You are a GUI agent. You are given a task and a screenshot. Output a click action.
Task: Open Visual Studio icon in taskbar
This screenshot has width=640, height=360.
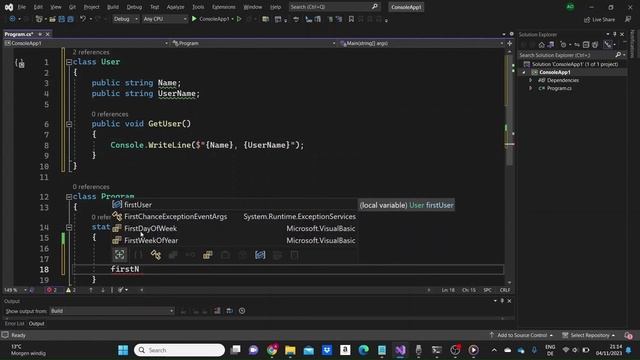400,350
